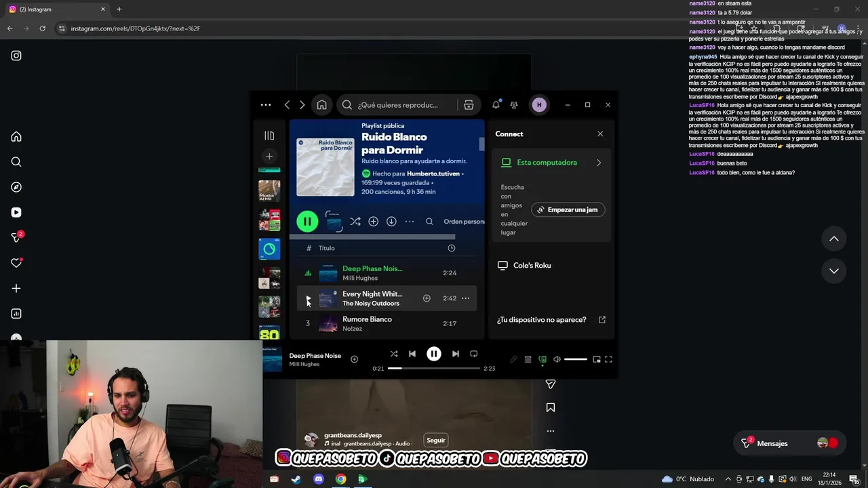Play Every Night White Noise track
Viewport: 868px width, 488px height.
point(308,298)
